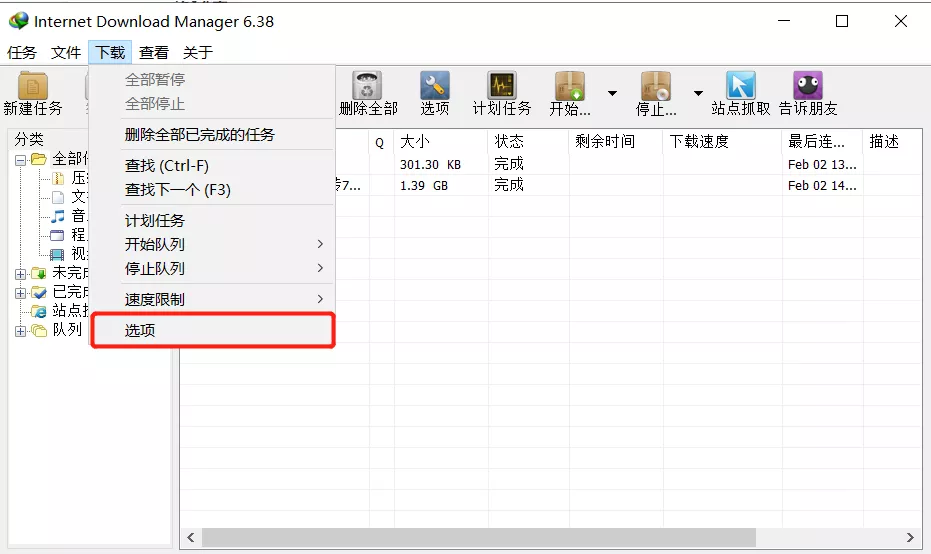Click the Delete All (删除全部) trash icon

pyautogui.click(x=367, y=86)
